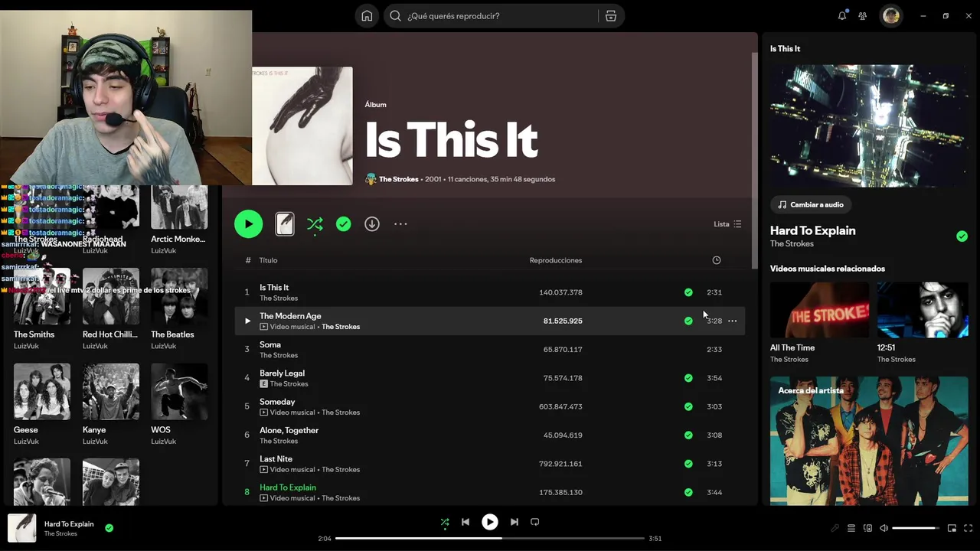The image size is (980, 551).
Task: Open more options for The Modern Age
Action: click(732, 321)
